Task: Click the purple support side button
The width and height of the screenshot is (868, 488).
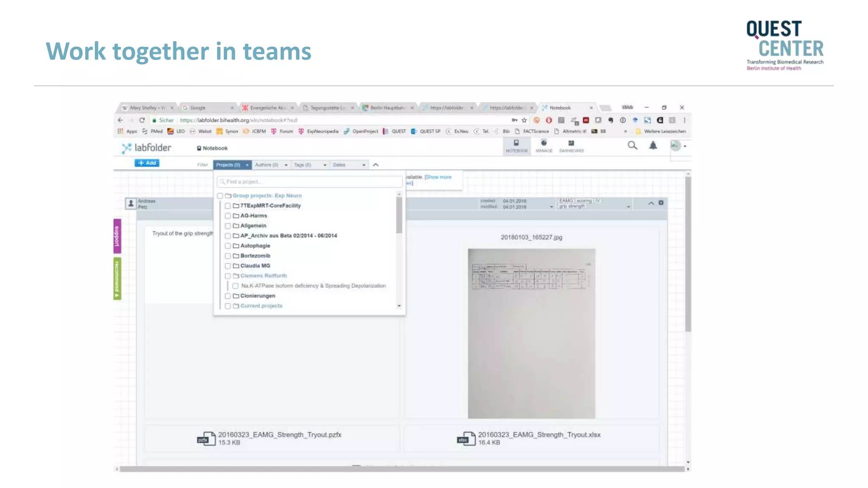Action: [117, 236]
